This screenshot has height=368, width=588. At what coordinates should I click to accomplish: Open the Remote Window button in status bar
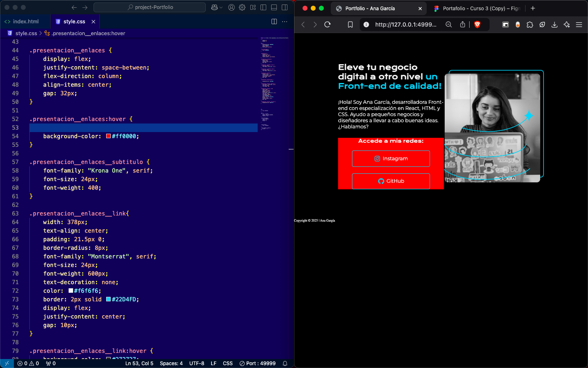tap(7, 363)
